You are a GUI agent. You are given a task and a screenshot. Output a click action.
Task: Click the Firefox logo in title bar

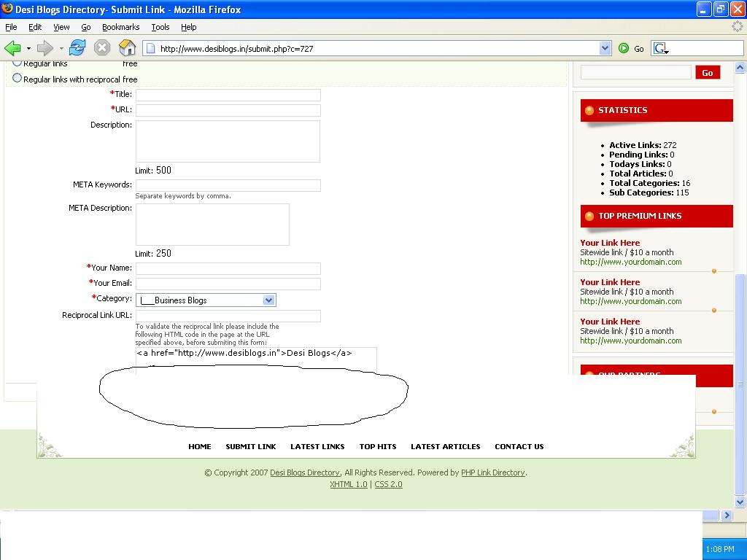[7, 9]
